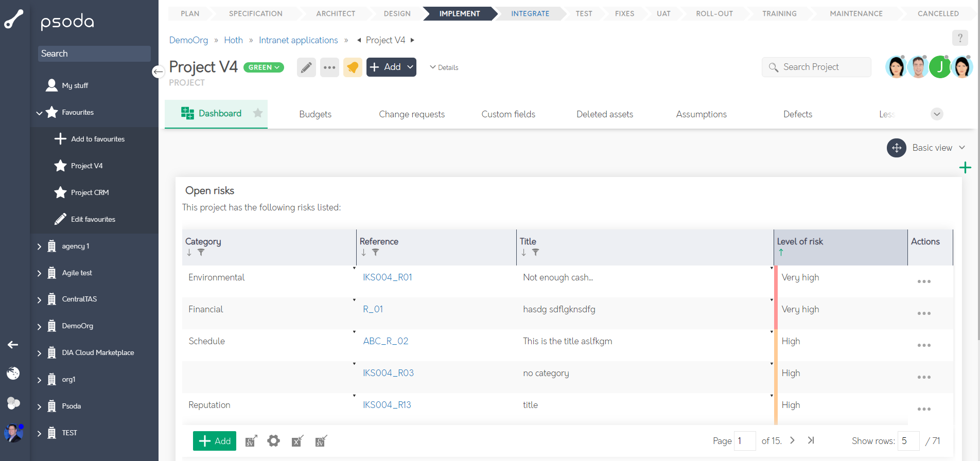Go to the last page of risks
Image resolution: width=980 pixels, height=461 pixels.
pos(811,440)
